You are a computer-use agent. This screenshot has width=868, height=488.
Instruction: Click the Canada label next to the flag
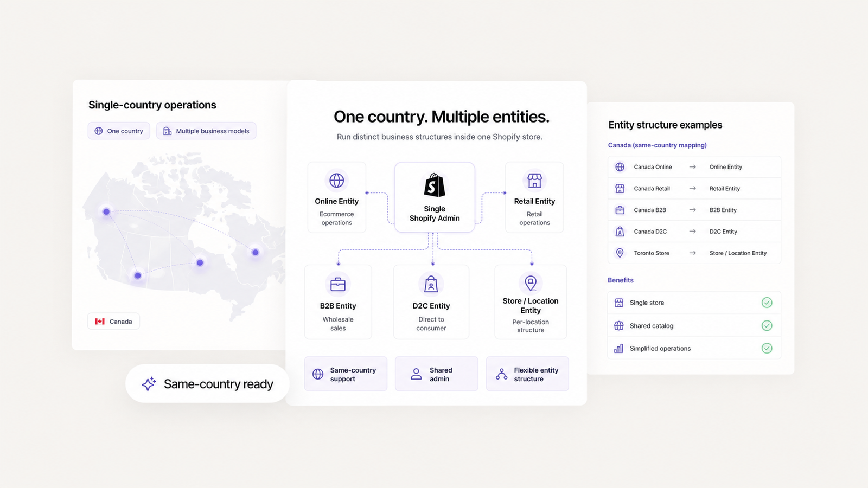click(x=121, y=322)
